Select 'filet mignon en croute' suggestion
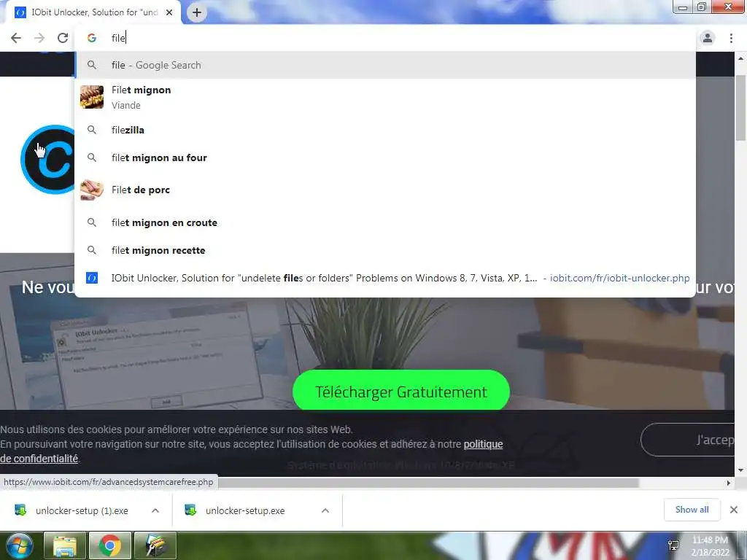The height and width of the screenshot is (560, 747). point(385,222)
